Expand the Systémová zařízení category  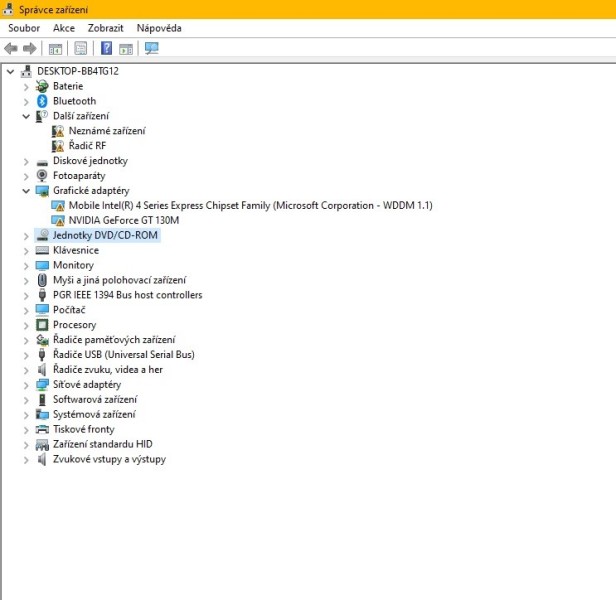26,415
